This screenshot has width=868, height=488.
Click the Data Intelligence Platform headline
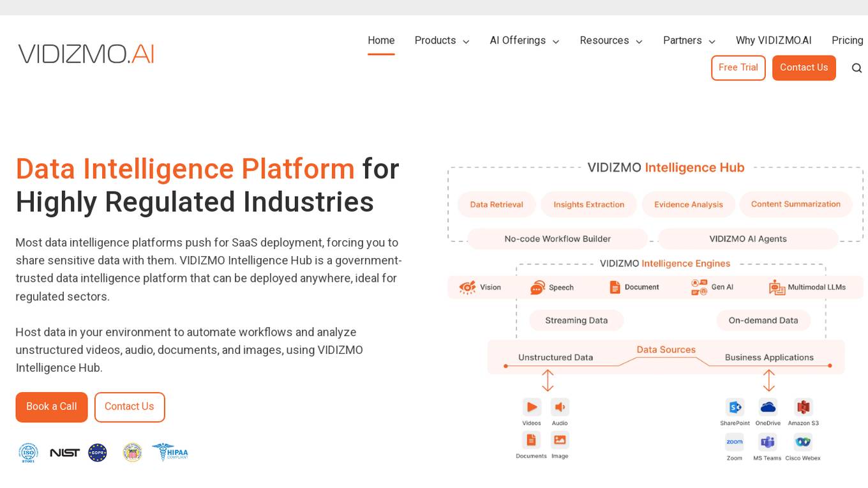(x=185, y=169)
